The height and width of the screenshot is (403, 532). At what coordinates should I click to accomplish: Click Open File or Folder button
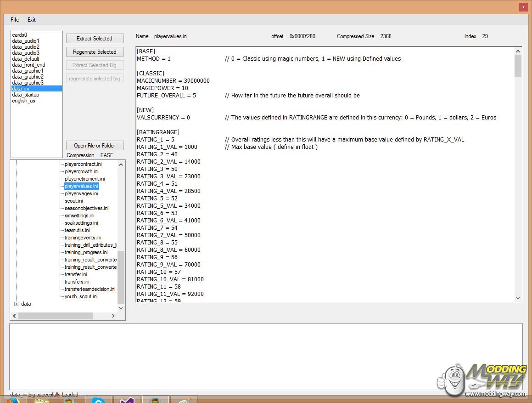pyautogui.click(x=95, y=146)
